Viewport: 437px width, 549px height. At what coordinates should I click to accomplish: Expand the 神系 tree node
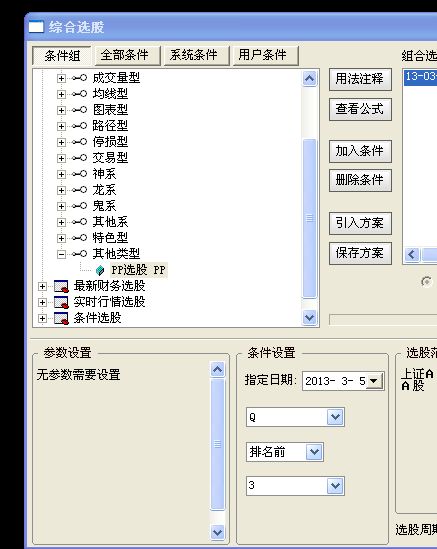pos(61,174)
